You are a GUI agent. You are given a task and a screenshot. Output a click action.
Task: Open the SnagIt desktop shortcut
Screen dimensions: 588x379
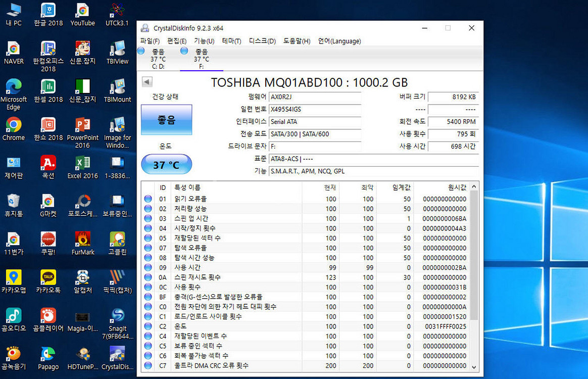click(117, 324)
